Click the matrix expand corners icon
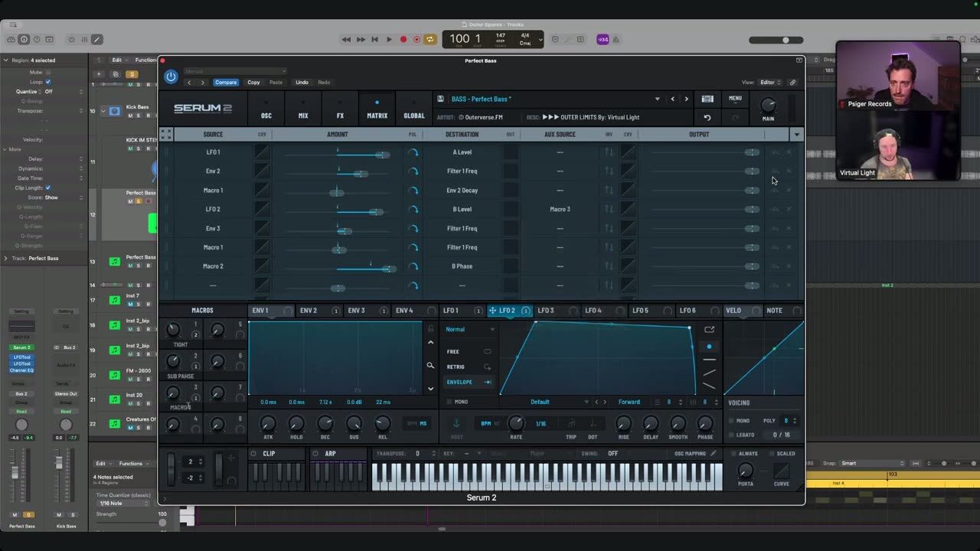The image size is (980, 551). coord(166,134)
